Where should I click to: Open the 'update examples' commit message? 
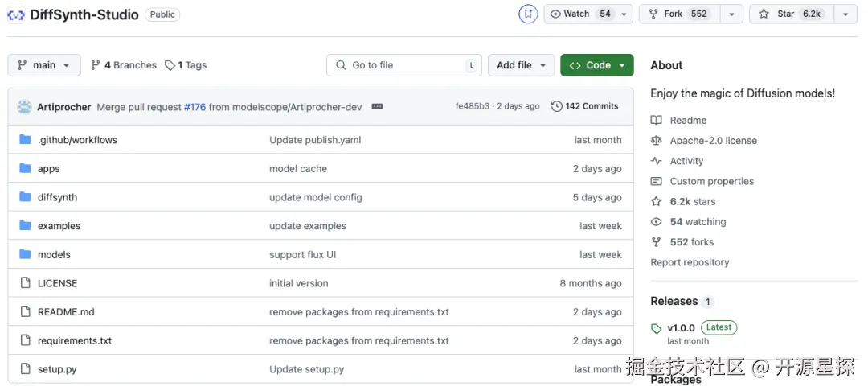(308, 226)
